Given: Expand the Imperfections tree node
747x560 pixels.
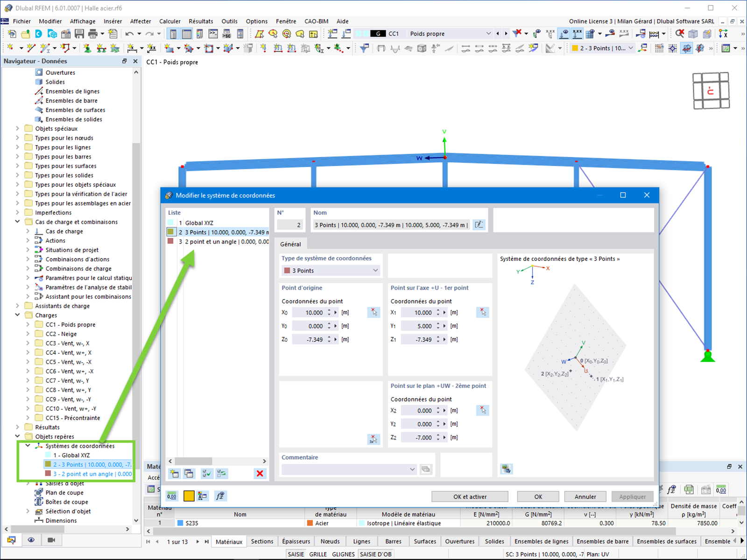Looking at the screenshot, I should click(x=17, y=213).
